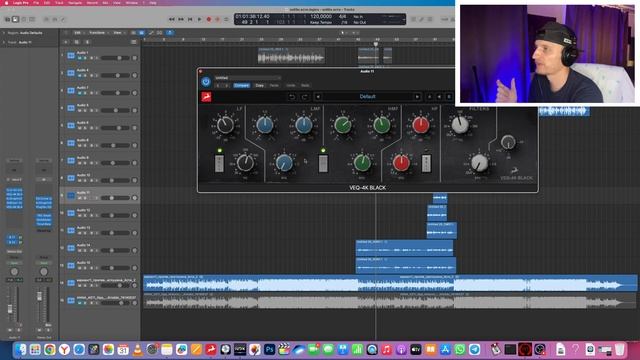Screen dimensions: 640x360
Task: Open Calendar from the Dock
Action: coord(123,349)
